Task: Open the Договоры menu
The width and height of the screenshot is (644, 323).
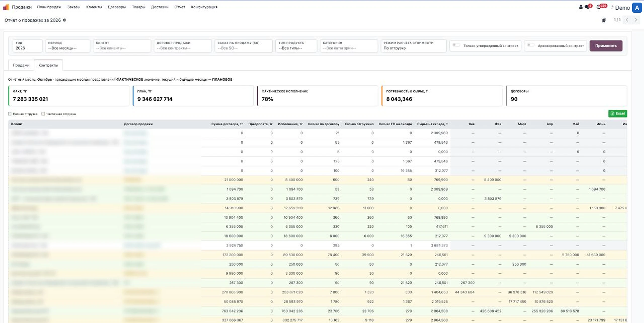Action: (x=117, y=7)
